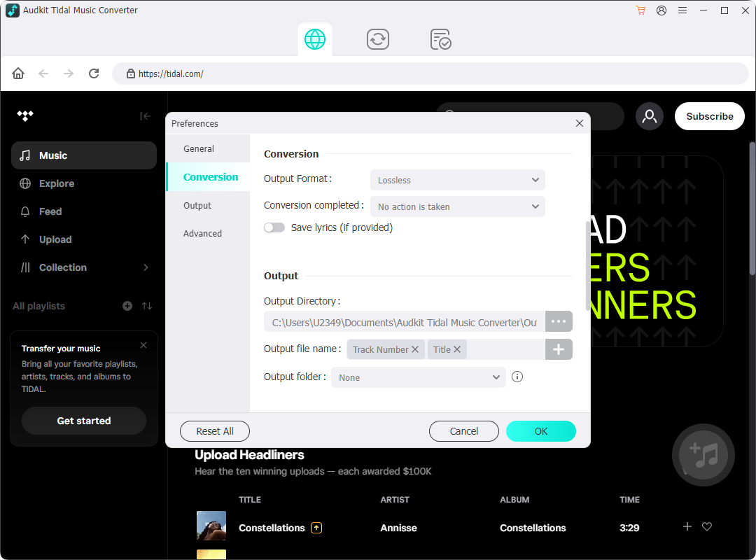Screen dimensions: 756x560
Task: Select the Advanced preferences tab
Action: [208, 234]
